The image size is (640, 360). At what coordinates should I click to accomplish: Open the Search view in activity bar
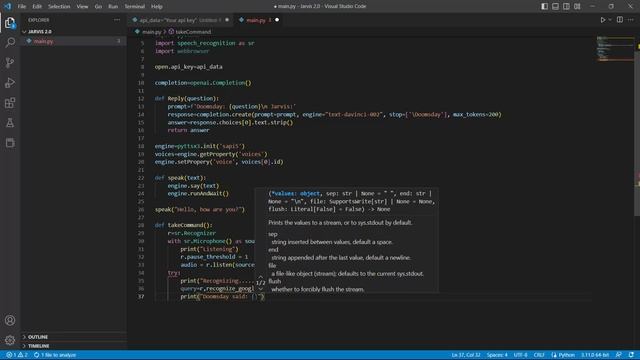10,42
